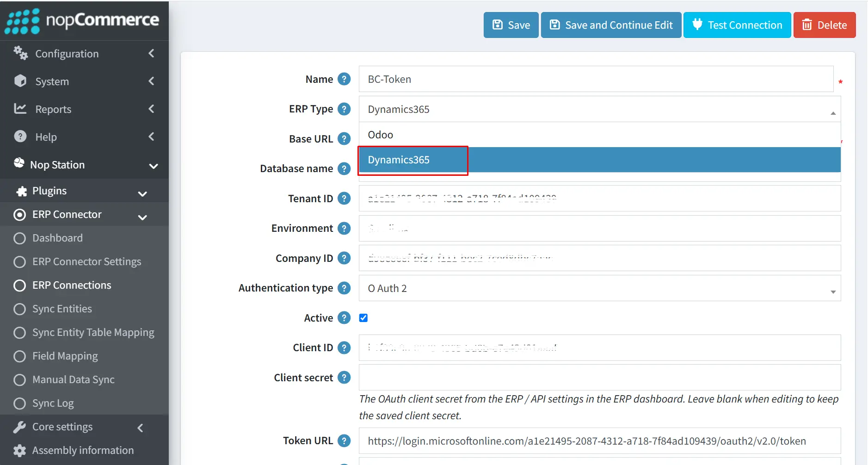Screen dimensions: 868x465
Task: Expand the Reports menu chevron
Action: 151,109
